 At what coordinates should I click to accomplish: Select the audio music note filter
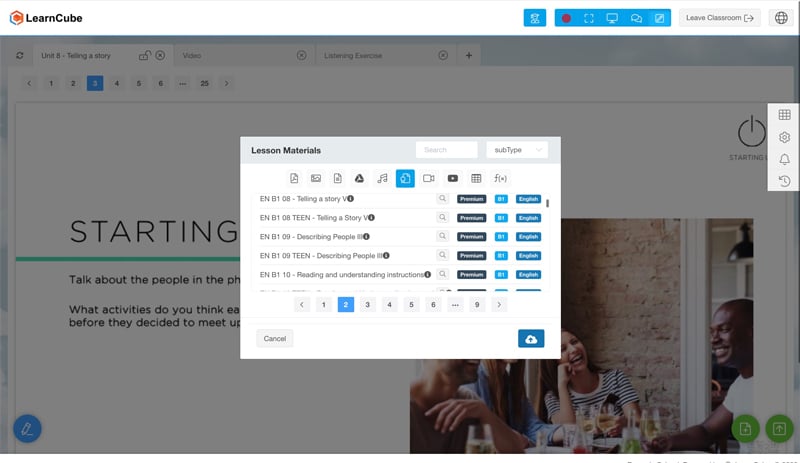pyautogui.click(x=382, y=178)
